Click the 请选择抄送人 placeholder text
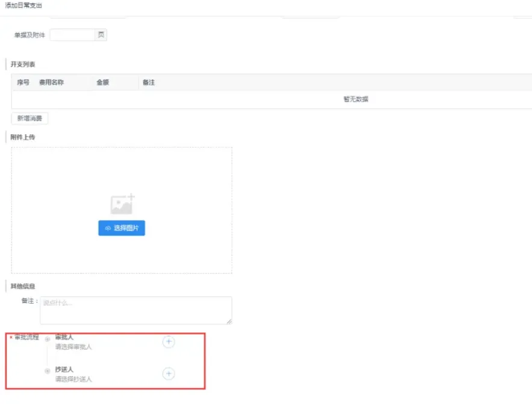 (x=74, y=379)
